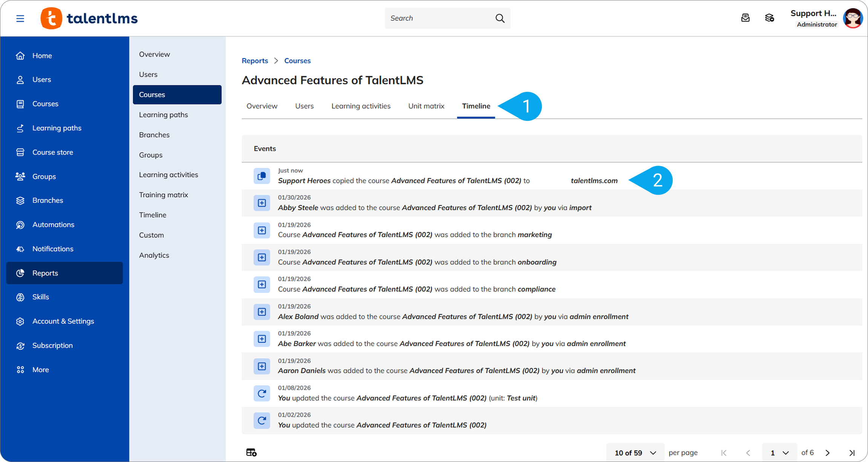Switch to the Unit matrix tab
868x462 pixels.
pos(426,106)
